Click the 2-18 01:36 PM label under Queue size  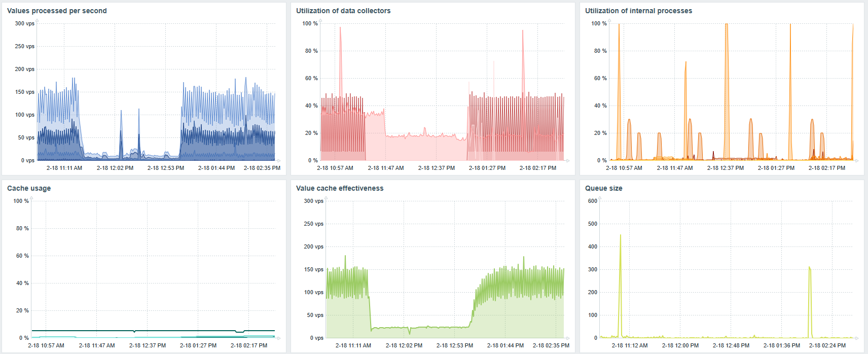coord(782,345)
